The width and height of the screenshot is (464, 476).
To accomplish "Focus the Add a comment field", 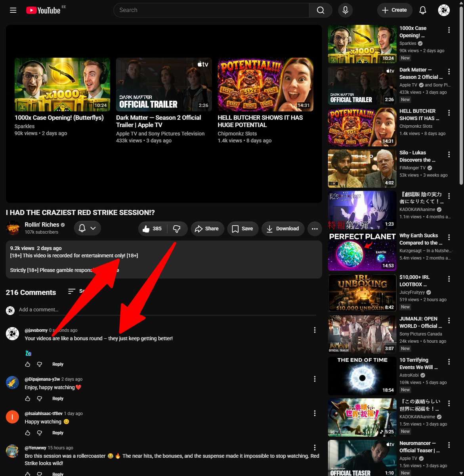I will tap(168, 310).
